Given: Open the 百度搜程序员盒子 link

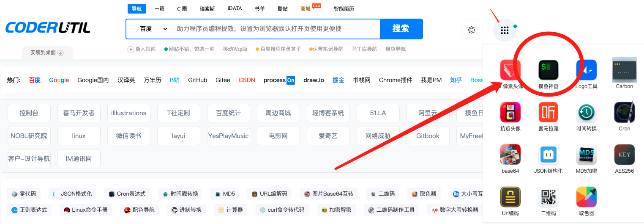Looking at the screenshot, I should pyautogui.click(x=281, y=49).
